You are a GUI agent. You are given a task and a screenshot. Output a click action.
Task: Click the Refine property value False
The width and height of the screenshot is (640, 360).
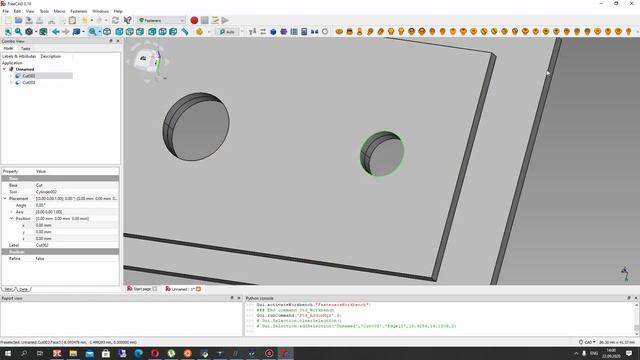pos(77,258)
